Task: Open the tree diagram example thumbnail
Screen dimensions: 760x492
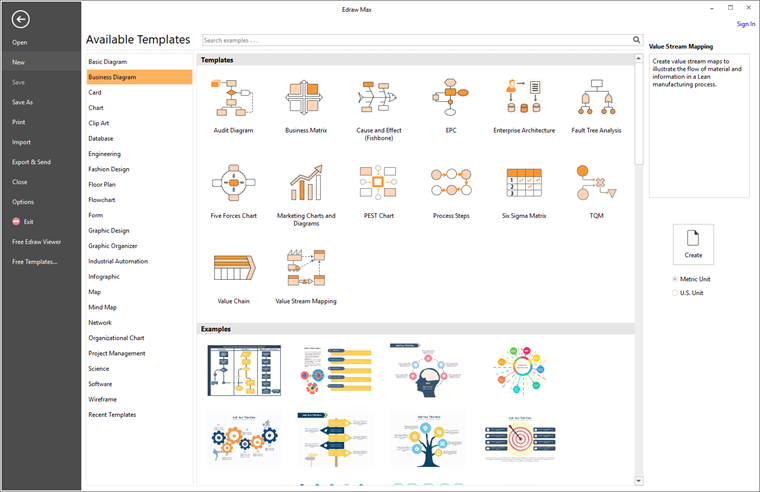Action: click(x=428, y=440)
